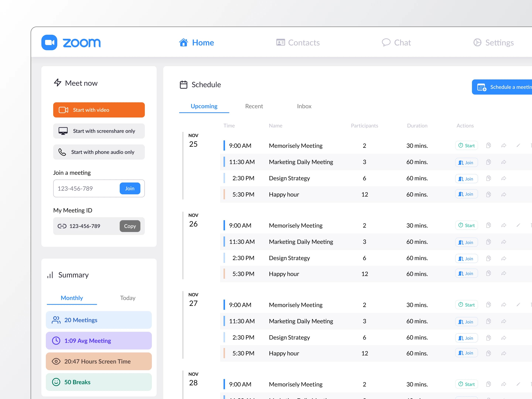Screen dimensions: 532x399
Task: Share the Nov 25 Marketing Daily Meeting
Action: [x=504, y=162]
